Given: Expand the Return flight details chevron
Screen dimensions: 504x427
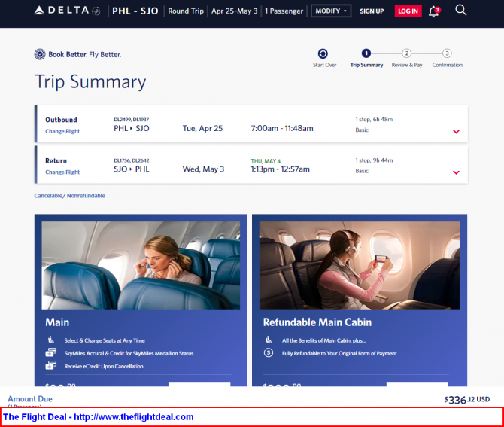Looking at the screenshot, I should pyautogui.click(x=456, y=172).
